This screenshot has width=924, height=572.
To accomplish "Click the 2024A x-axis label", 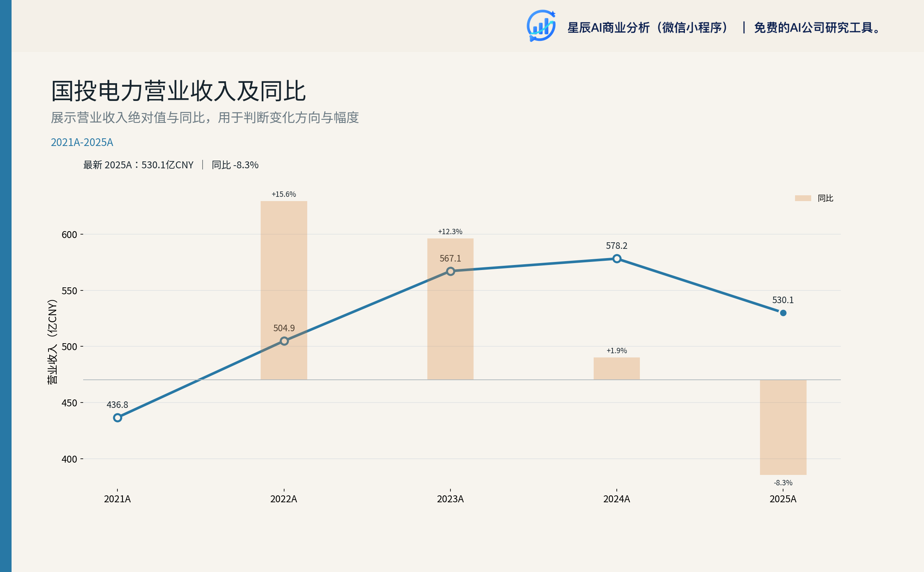I will pyautogui.click(x=617, y=499).
